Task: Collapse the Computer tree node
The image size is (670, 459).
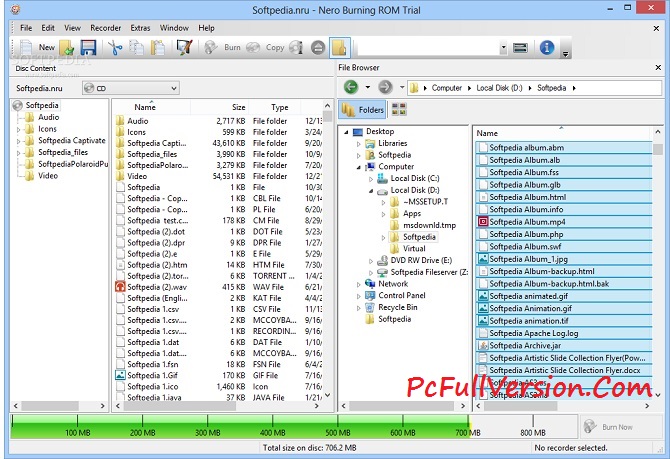Action: [x=359, y=167]
